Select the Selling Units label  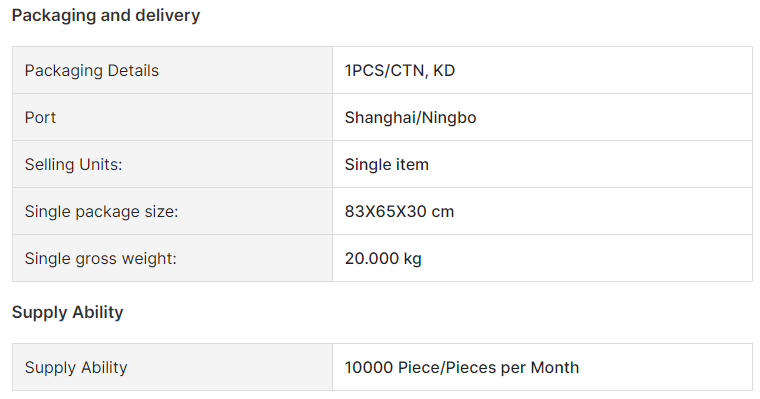[x=74, y=164]
